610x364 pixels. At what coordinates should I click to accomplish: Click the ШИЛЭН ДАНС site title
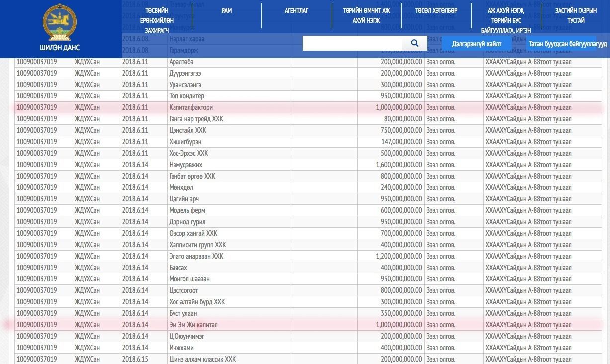(x=60, y=48)
